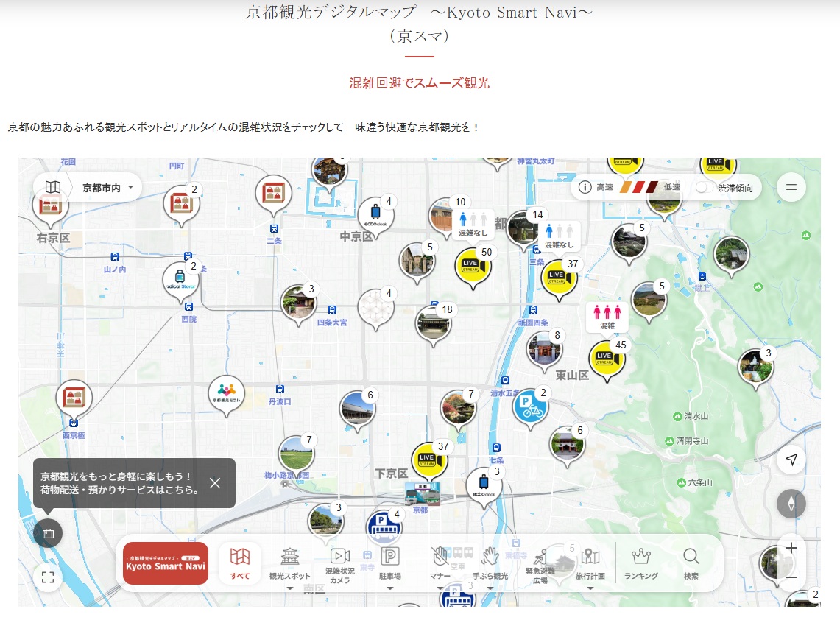Zoom in the map with plus button

(x=791, y=549)
